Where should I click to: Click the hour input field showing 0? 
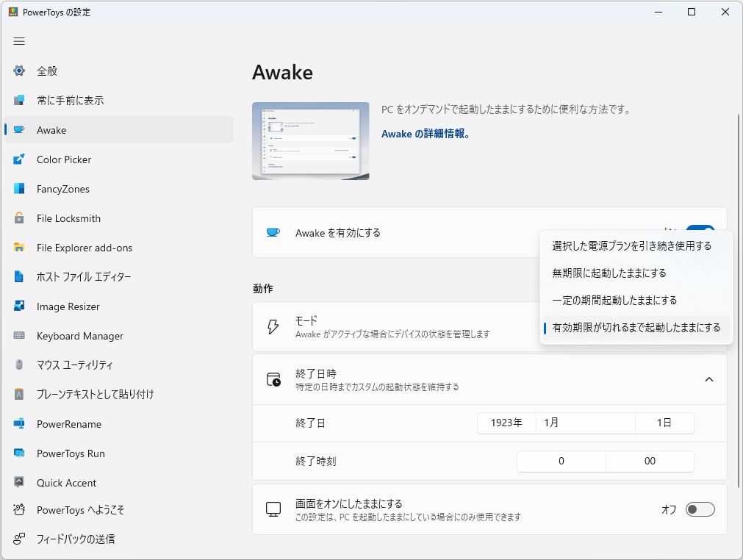tap(561, 461)
